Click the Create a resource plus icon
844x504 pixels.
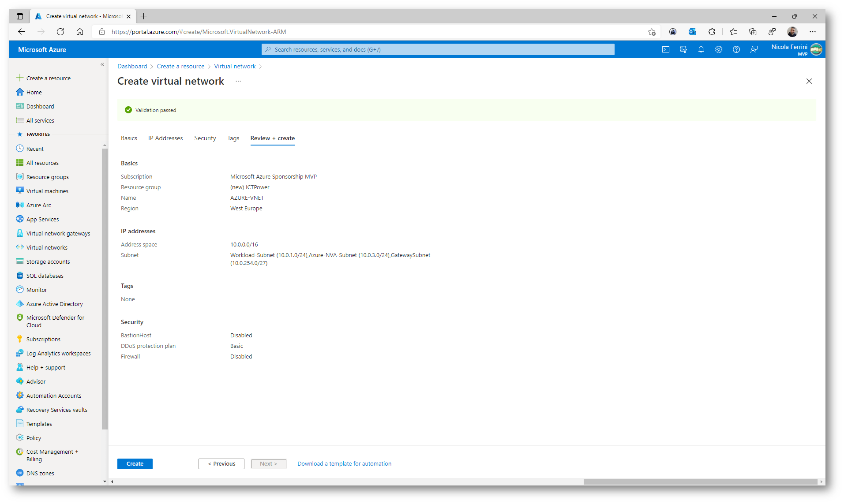[x=19, y=78]
